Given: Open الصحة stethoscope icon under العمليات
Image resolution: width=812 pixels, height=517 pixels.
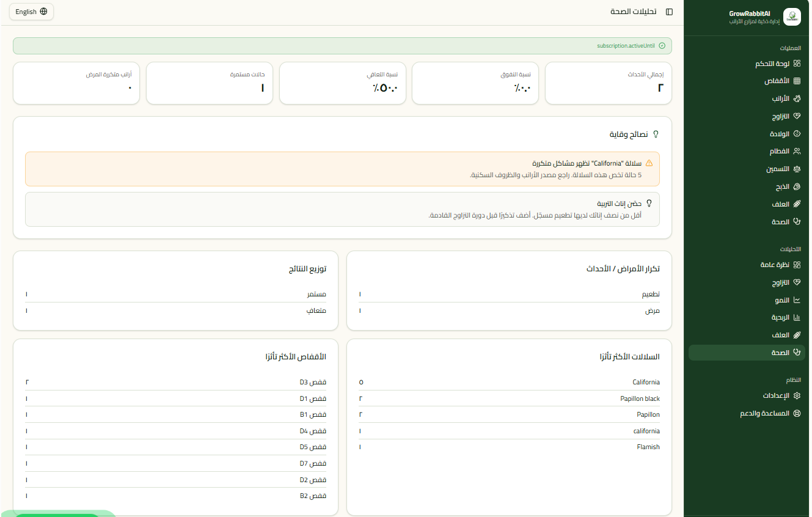Looking at the screenshot, I should [x=797, y=222].
